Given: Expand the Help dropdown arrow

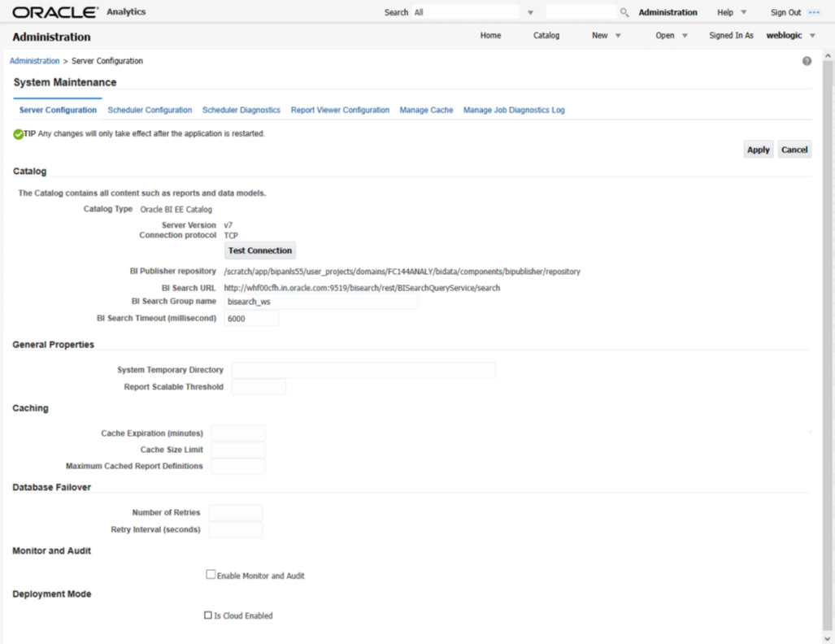Looking at the screenshot, I should 744,12.
